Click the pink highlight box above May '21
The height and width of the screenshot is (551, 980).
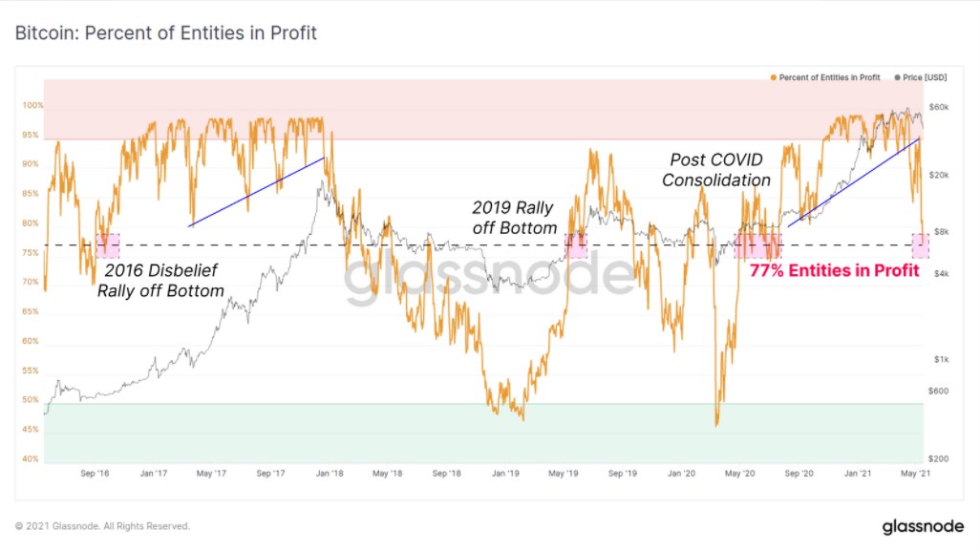tap(920, 245)
